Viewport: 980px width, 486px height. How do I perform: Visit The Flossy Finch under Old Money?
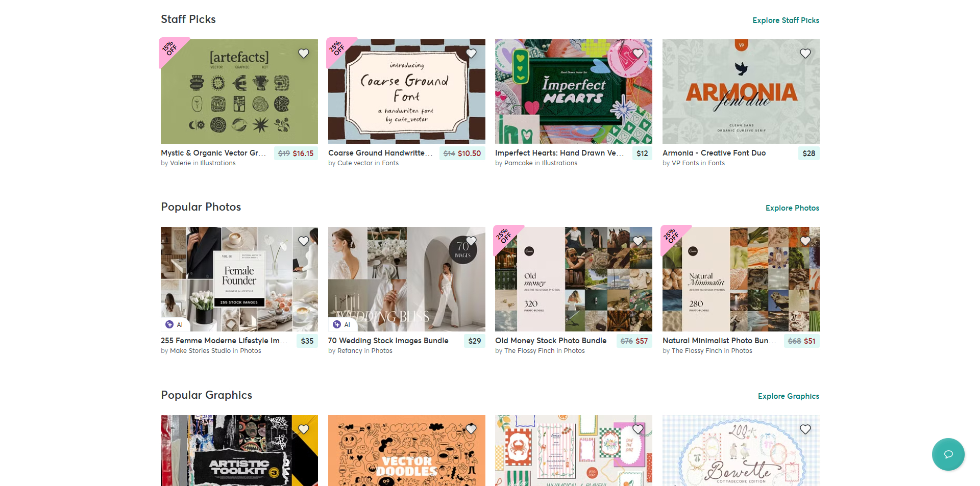point(529,351)
